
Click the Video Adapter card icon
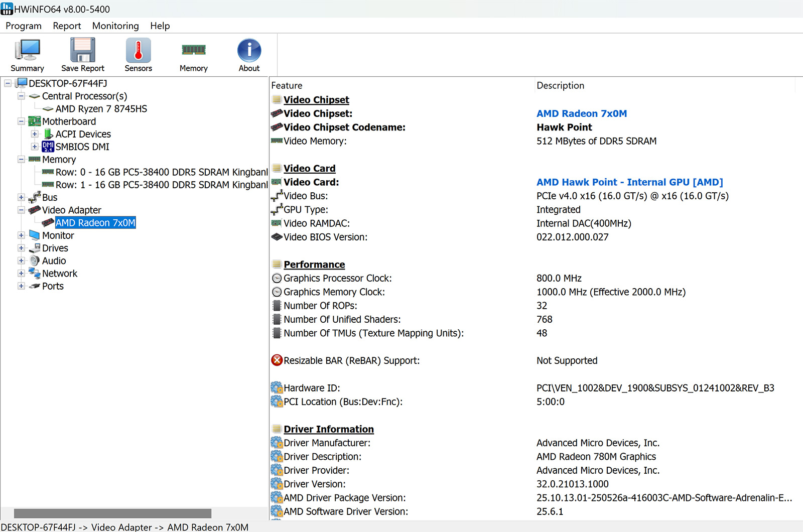(35, 210)
